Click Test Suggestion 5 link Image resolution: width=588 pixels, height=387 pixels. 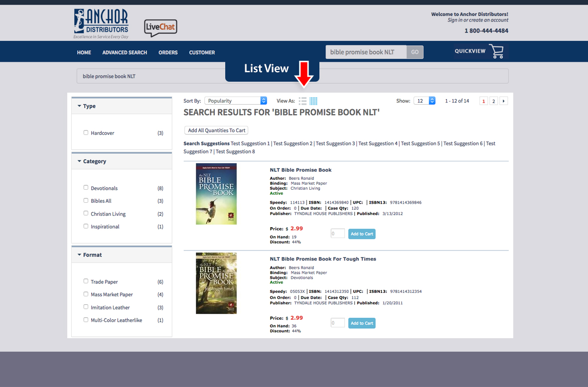[421, 143]
